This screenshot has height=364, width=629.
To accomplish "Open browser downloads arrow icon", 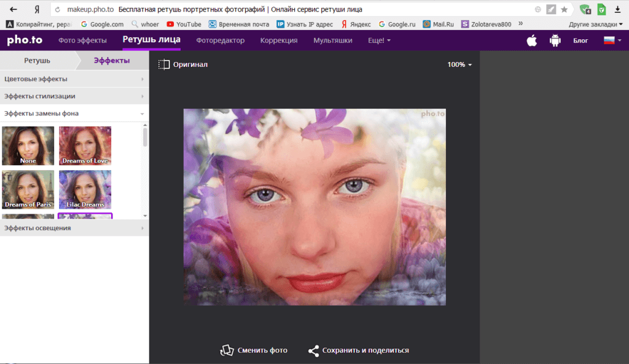I will click(x=617, y=10).
